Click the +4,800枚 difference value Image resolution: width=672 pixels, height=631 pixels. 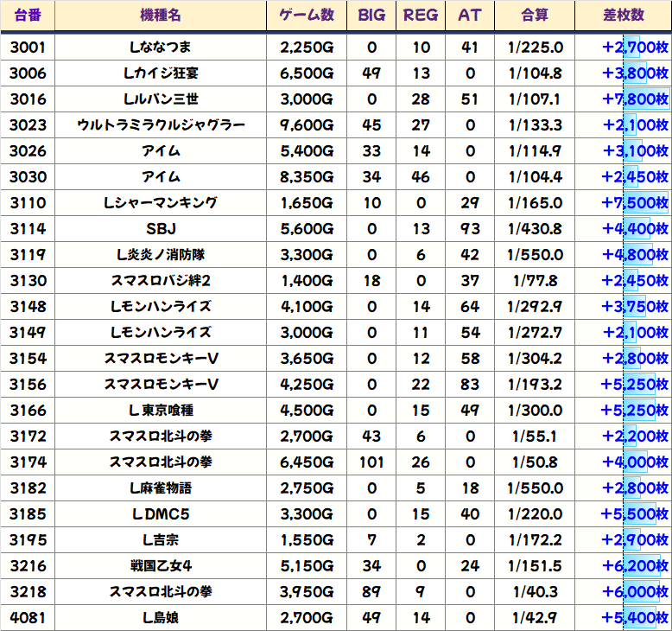635,255
